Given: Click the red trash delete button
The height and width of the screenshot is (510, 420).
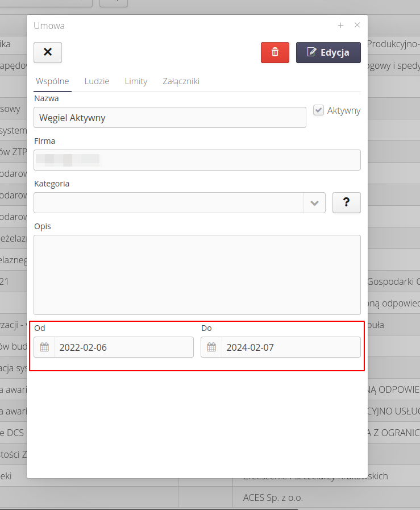Looking at the screenshot, I should coord(275,52).
